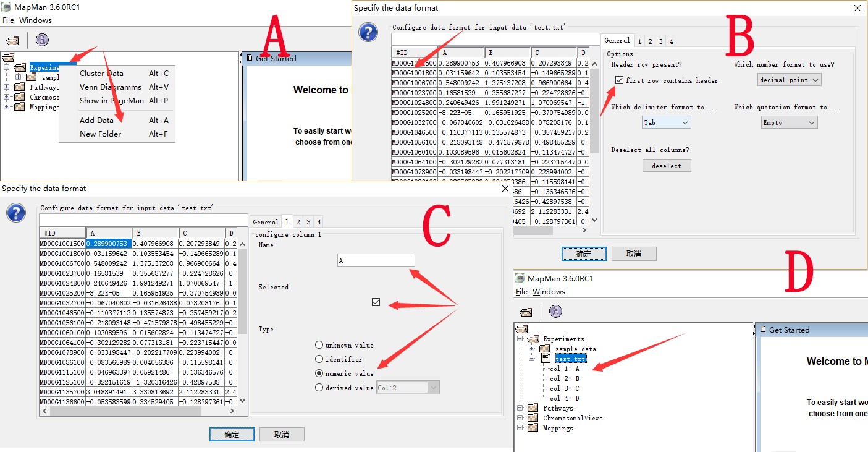Click info toolbar icon in MapMan window showing test.txt

(555, 312)
